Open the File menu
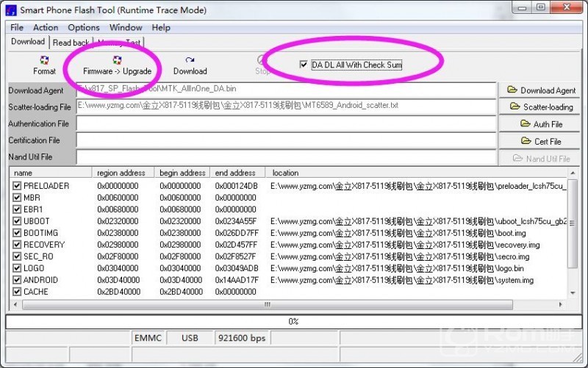588x368 pixels. tap(17, 28)
